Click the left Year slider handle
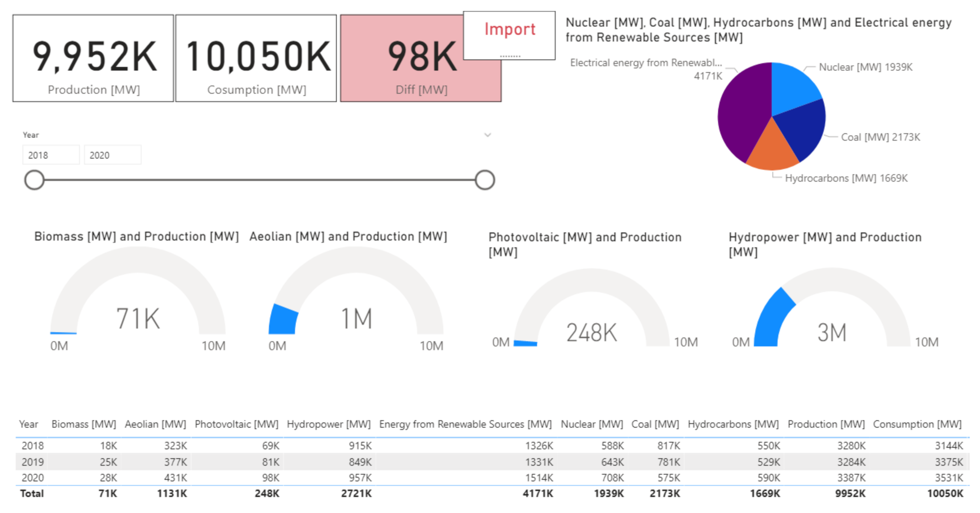This screenshot has height=513, width=980. click(34, 180)
